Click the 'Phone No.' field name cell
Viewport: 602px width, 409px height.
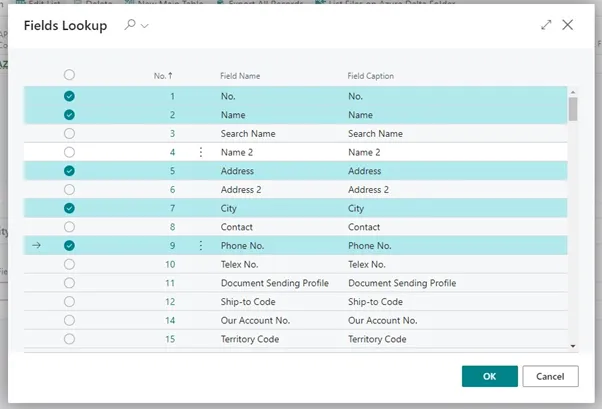tap(242, 246)
